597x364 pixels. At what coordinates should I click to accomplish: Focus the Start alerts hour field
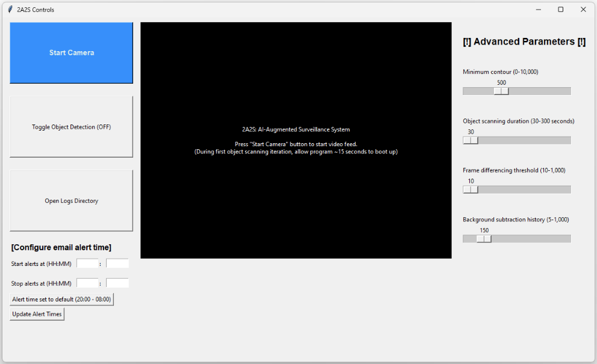pyautogui.click(x=87, y=264)
